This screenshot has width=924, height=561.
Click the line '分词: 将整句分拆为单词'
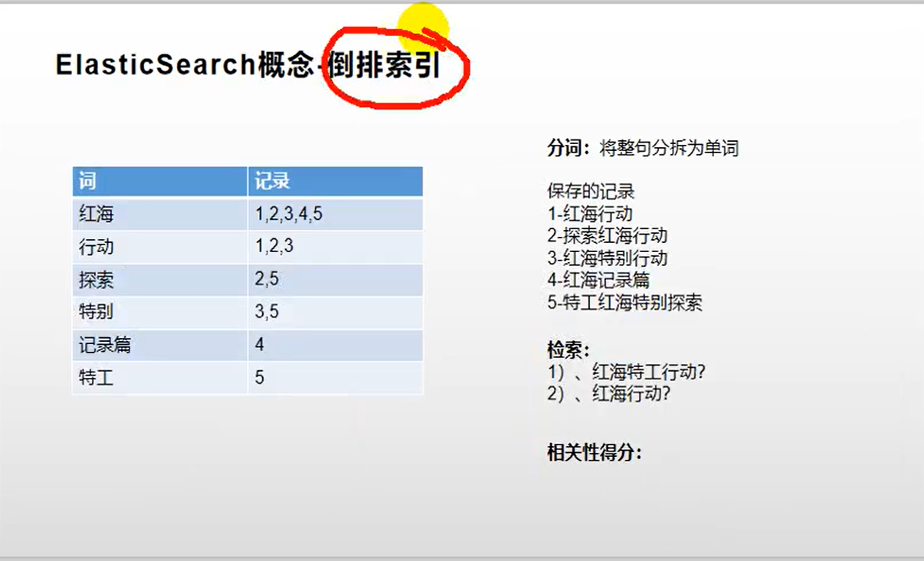point(643,148)
